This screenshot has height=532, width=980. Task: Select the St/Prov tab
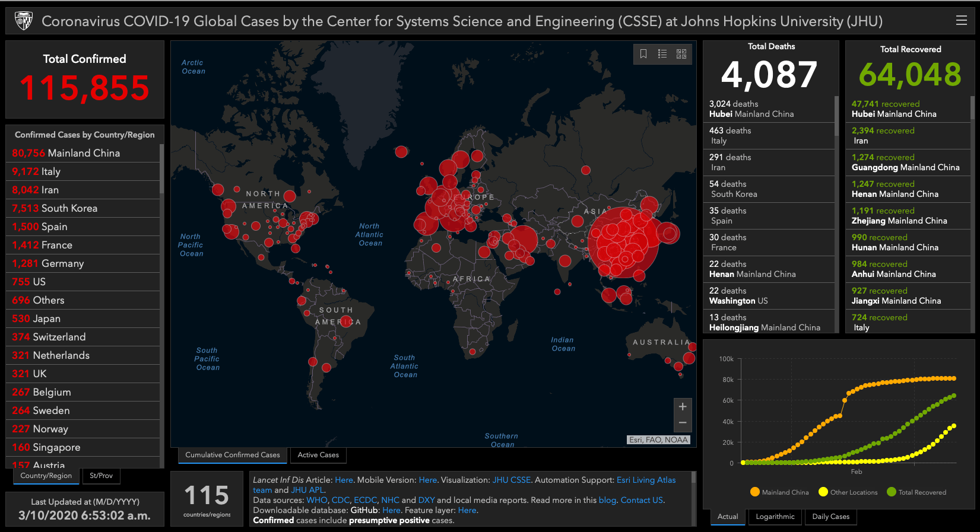coord(101,476)
